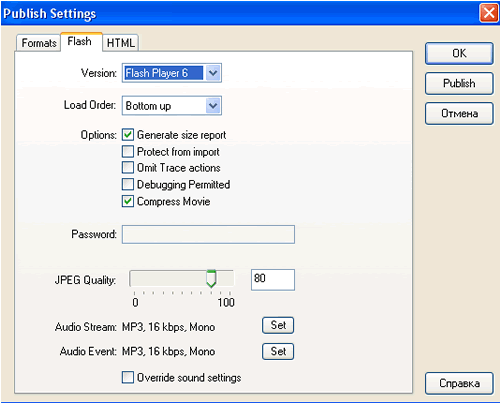
Task: Click the OK button
Action: pyautogui.click(x=459, y=53)
